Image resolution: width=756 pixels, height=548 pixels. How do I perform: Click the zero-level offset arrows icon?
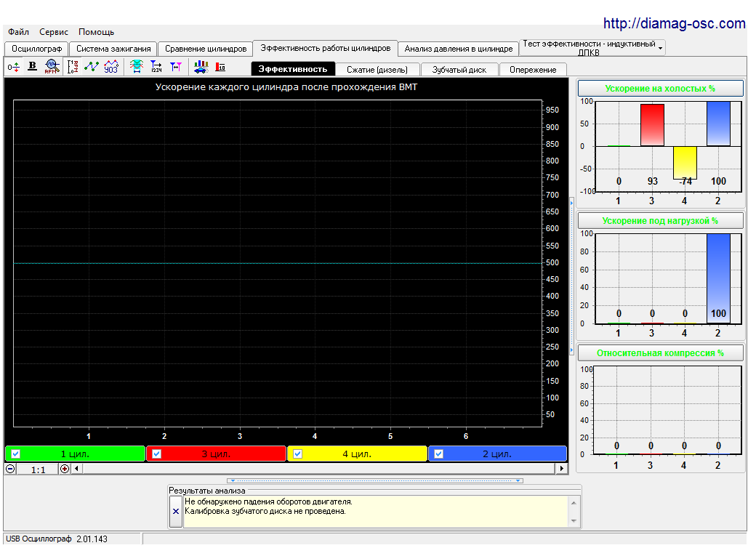pyautogui.click(x=14, y=67)
